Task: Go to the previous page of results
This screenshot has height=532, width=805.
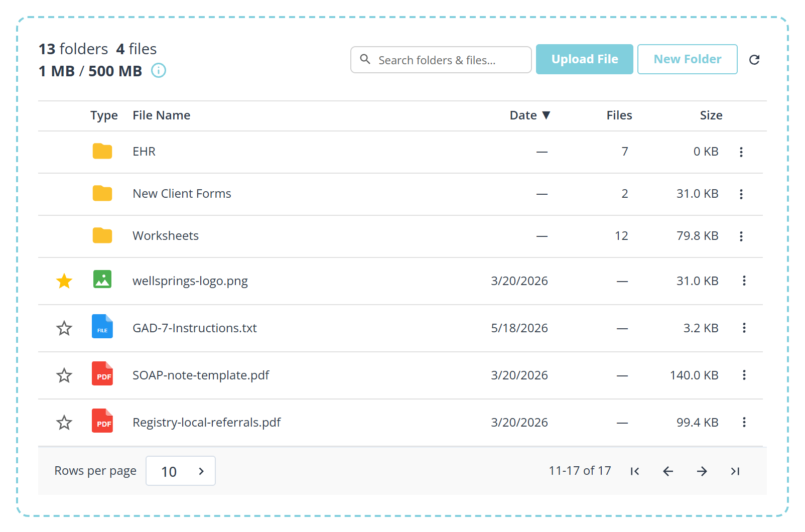Action: [x=668, y=471]
